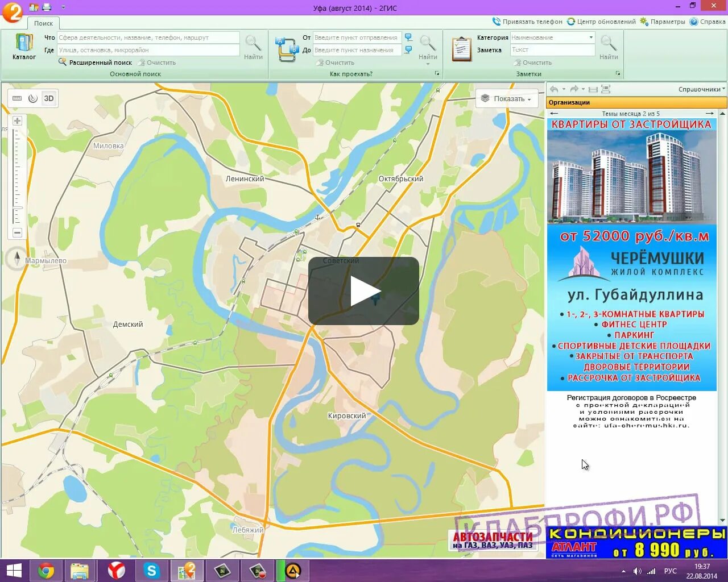The width and height of the screenshot is (728, 582).
Task: Click Найти magnifier in Заметки group
Action: click(x=609, y=47)
